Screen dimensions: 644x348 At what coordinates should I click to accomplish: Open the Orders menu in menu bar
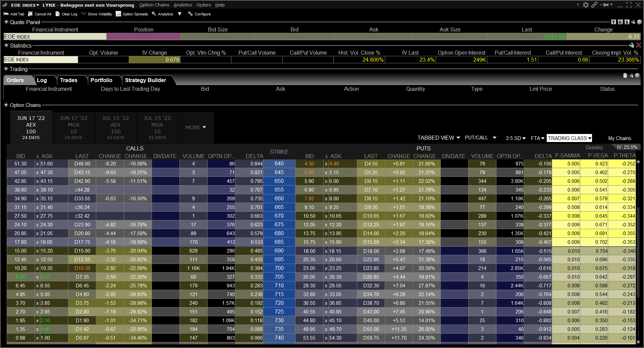pos(204,5)
